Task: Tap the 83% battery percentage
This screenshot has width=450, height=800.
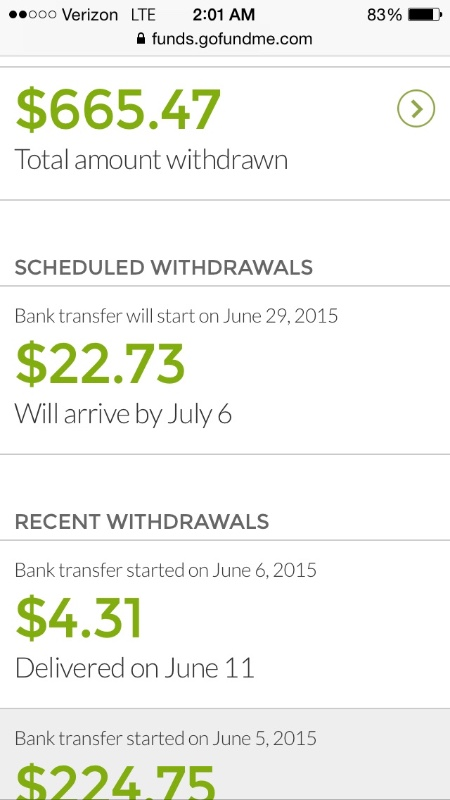Action: pos(384,15)
